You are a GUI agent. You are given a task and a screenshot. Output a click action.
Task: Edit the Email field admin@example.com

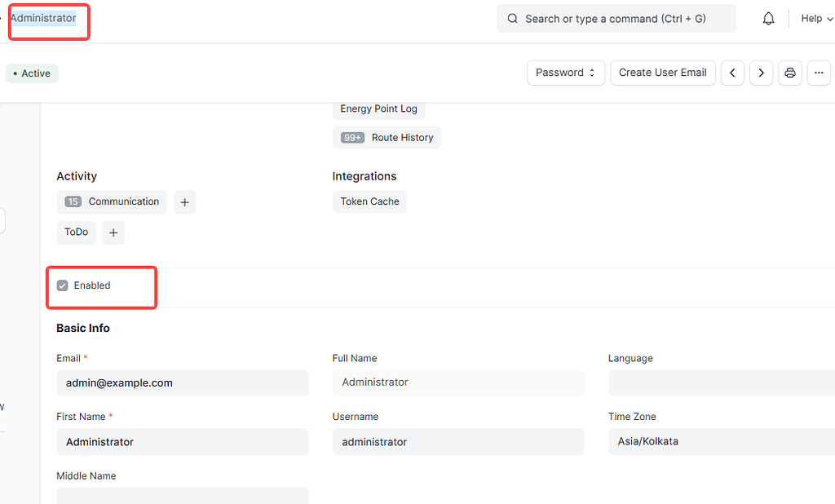click(183, 382)
